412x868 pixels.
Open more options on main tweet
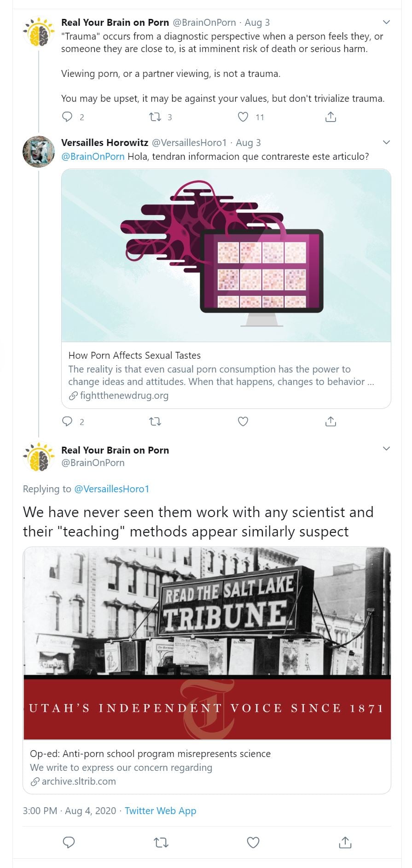[x=386, y=449]
